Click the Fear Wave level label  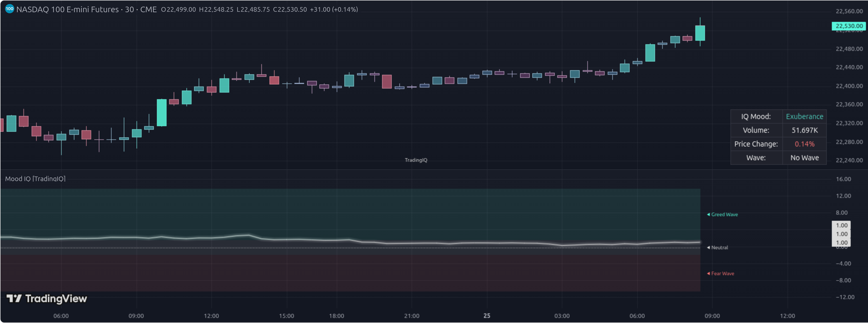point(722,274)
